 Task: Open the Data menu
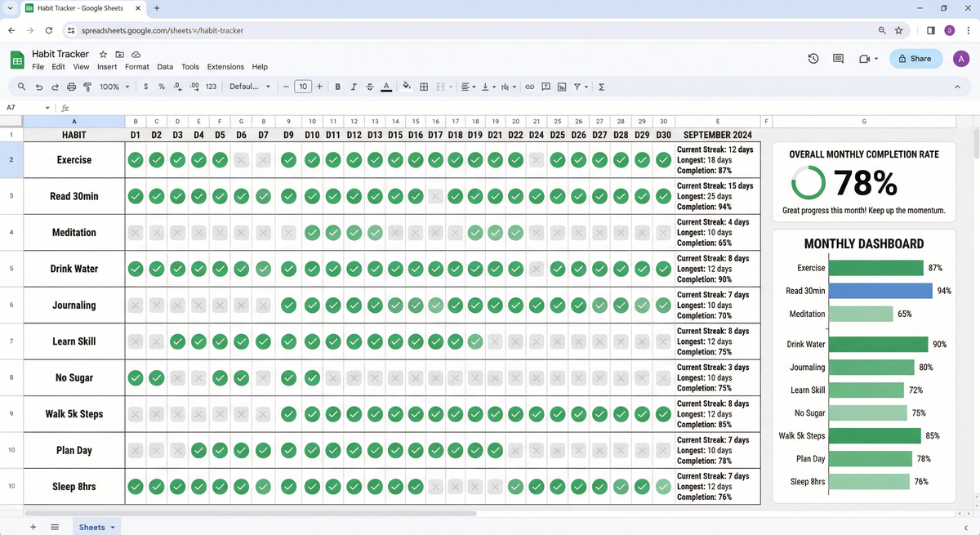[x=165, y=67]
